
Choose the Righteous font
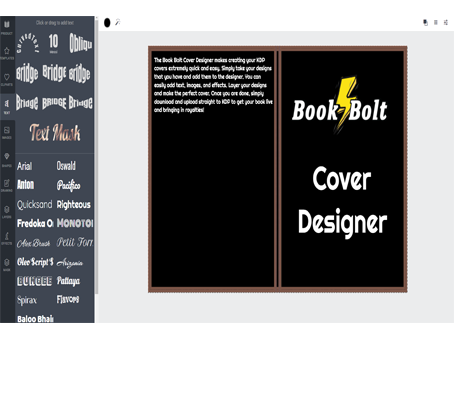(74, 204)
